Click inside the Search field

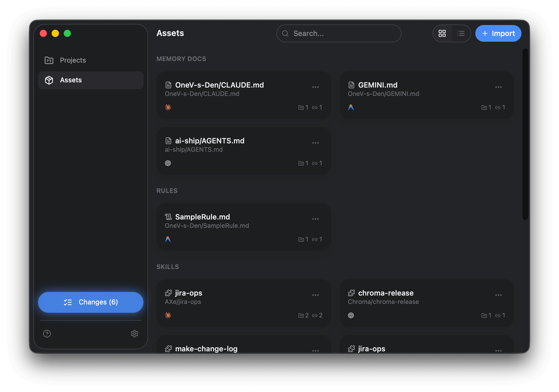[x=338, y=33]
